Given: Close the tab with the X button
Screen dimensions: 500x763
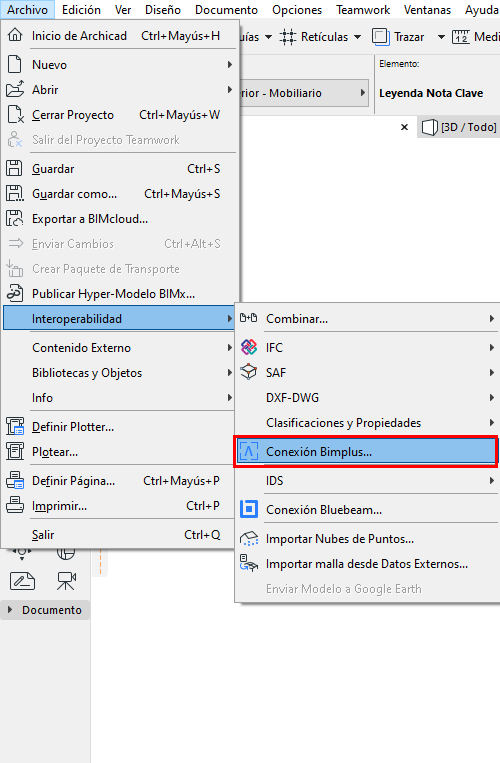Looking at the screenshot, I should click(x=404, y=127).
